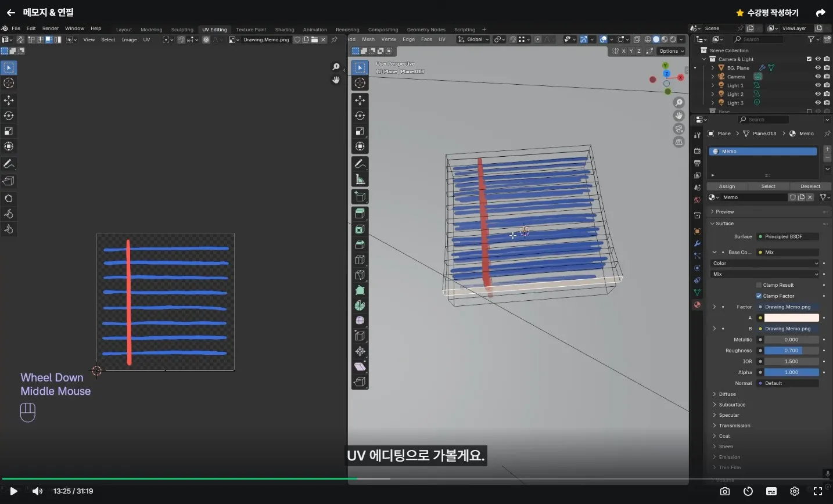The image size is (833, 504).
Task: Activate the Move tool in the 3D viewport toolbar
Action: click(360, 100)
